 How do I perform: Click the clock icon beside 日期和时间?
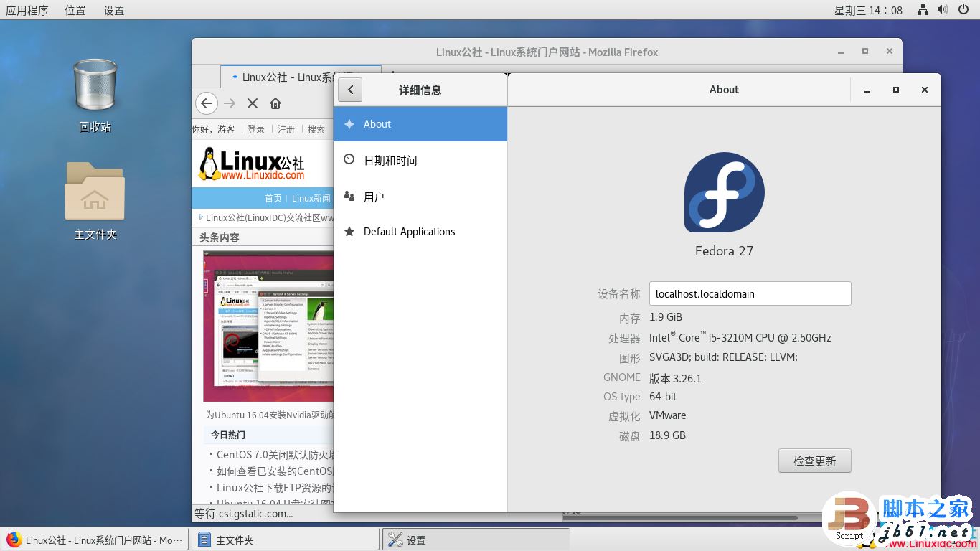coord(349,159)
